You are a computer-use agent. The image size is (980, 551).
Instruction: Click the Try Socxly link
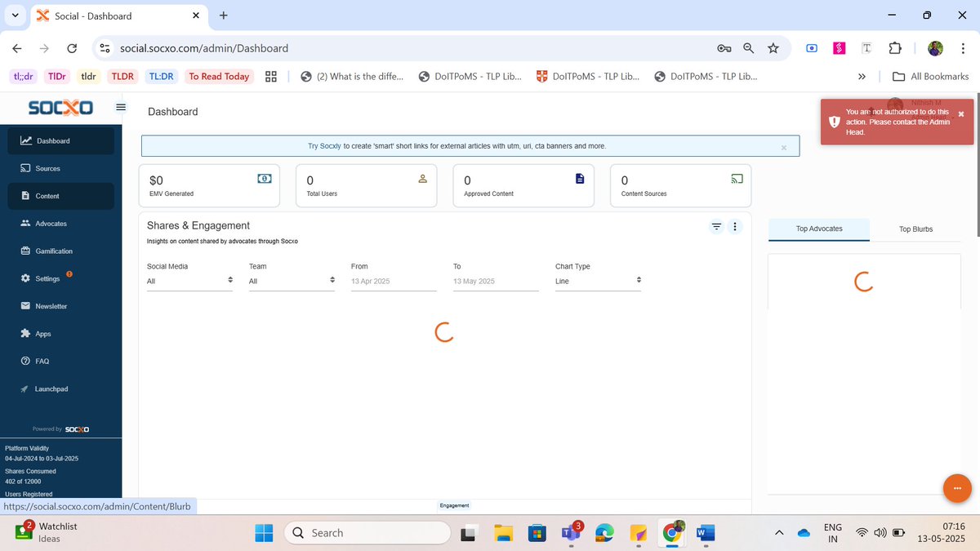tap(324, 146)
